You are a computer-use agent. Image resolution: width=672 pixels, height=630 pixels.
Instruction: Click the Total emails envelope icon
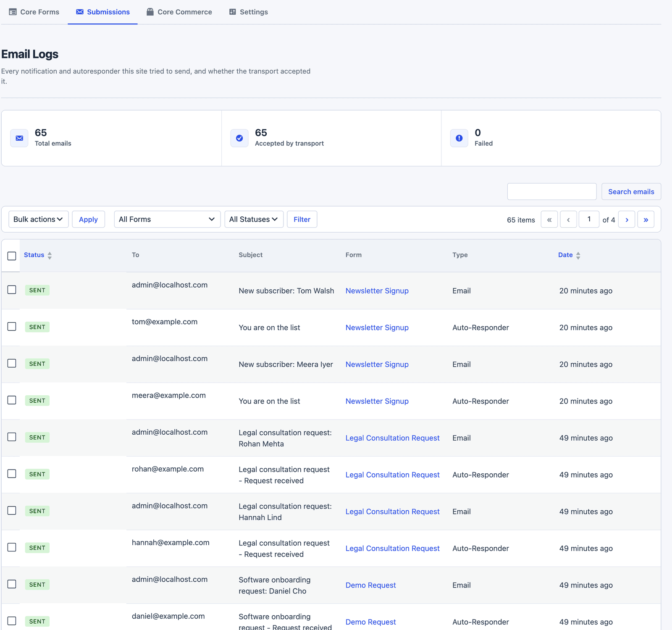(19, 138)
